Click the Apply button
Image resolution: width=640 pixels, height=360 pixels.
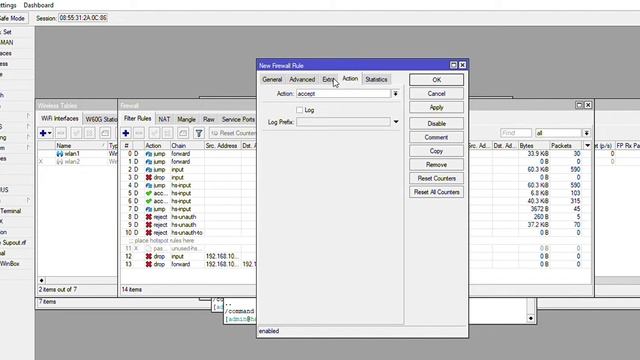436,107
